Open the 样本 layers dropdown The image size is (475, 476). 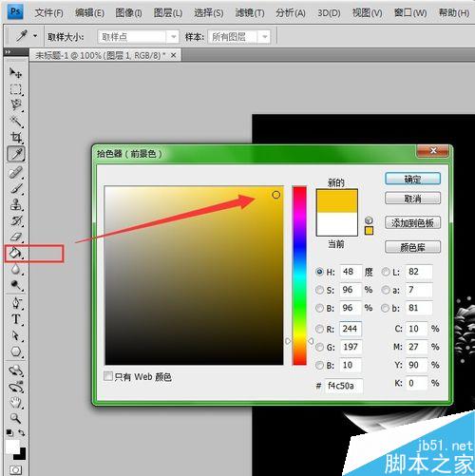click(x=239, y=37)
